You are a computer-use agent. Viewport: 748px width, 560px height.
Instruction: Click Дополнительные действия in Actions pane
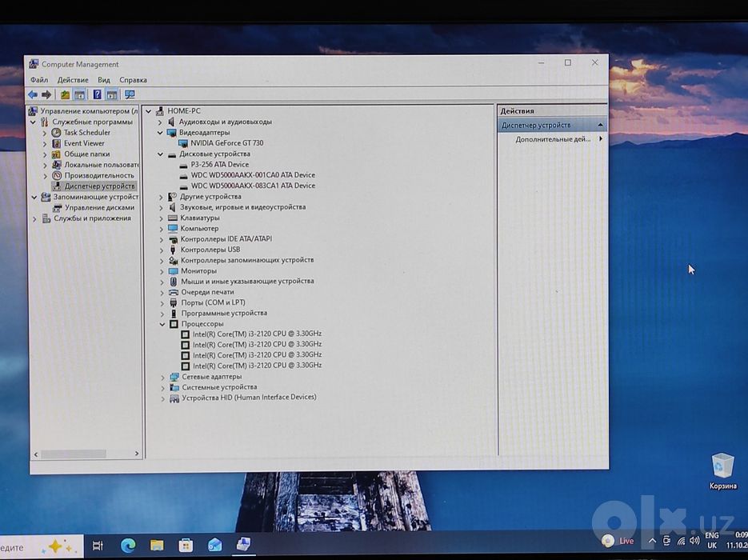(x=553, y=139)
